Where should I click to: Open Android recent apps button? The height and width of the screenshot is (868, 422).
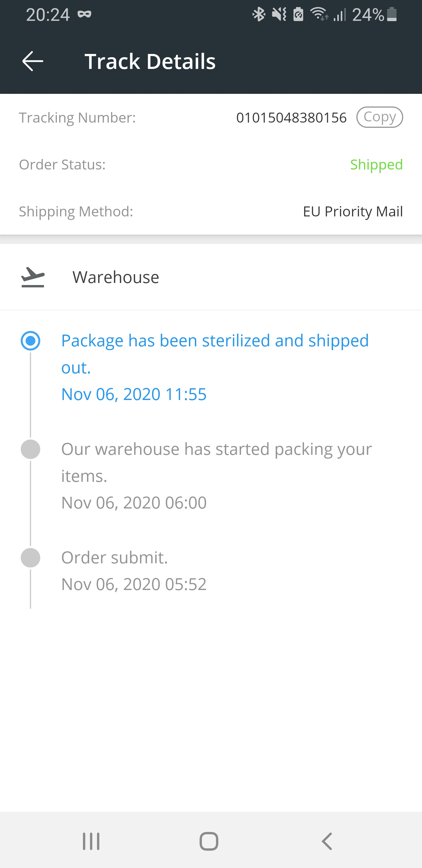(91, 841)
